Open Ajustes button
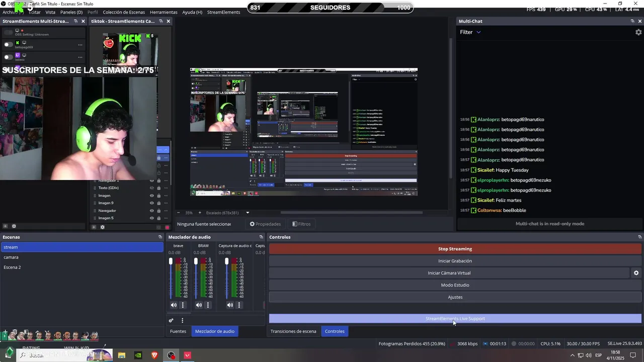Image resolution: width=644 pixels, height=362 pixels. (x=455, y=297)
